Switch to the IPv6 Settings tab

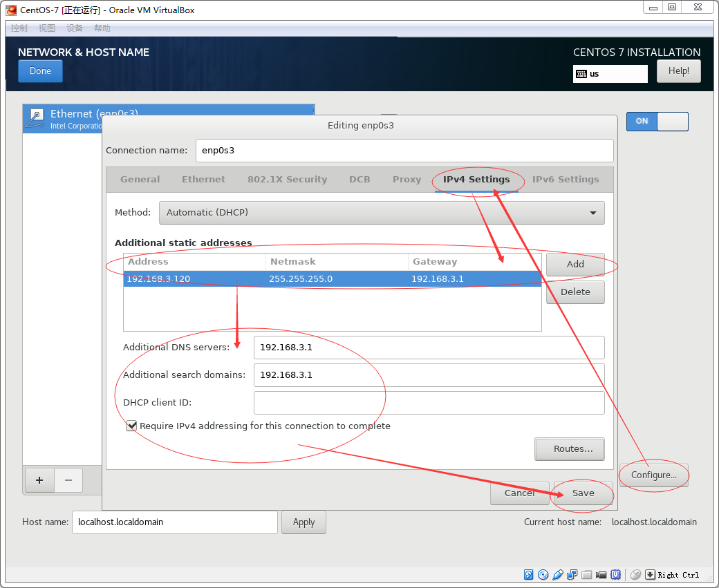pyautogui.click(x=565, y=180)
